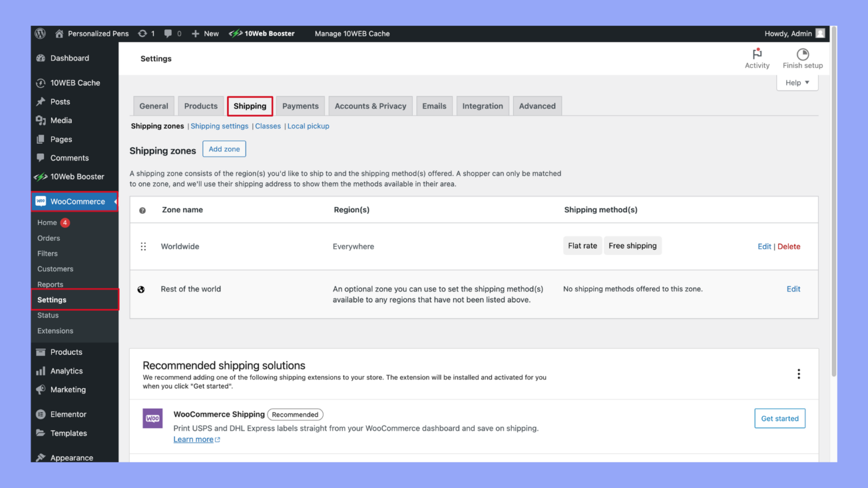Click the Add zone button
Viewport: 868px width, 488px height.
coord(224,149)
